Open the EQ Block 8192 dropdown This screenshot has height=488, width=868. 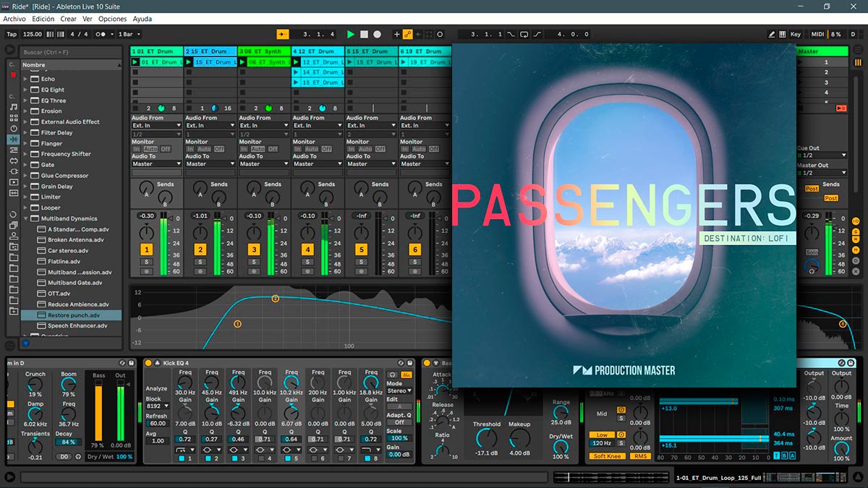point(158,407)
